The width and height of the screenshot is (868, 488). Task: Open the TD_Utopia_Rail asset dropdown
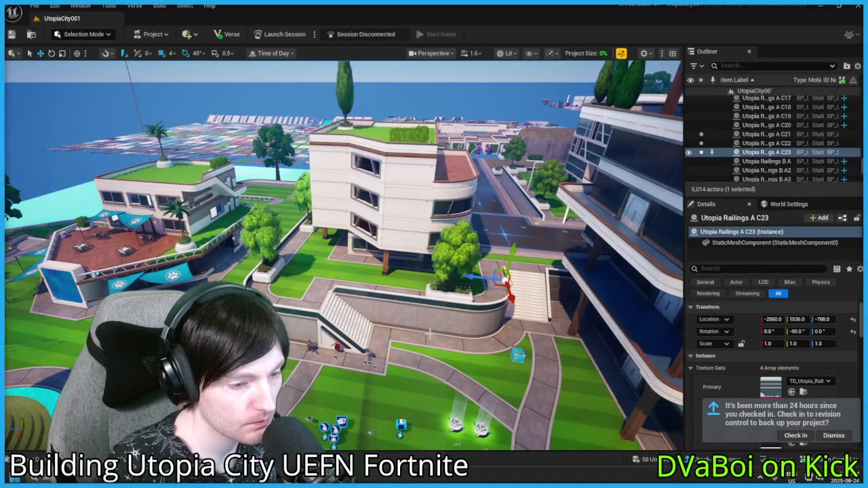pos(810,381)
